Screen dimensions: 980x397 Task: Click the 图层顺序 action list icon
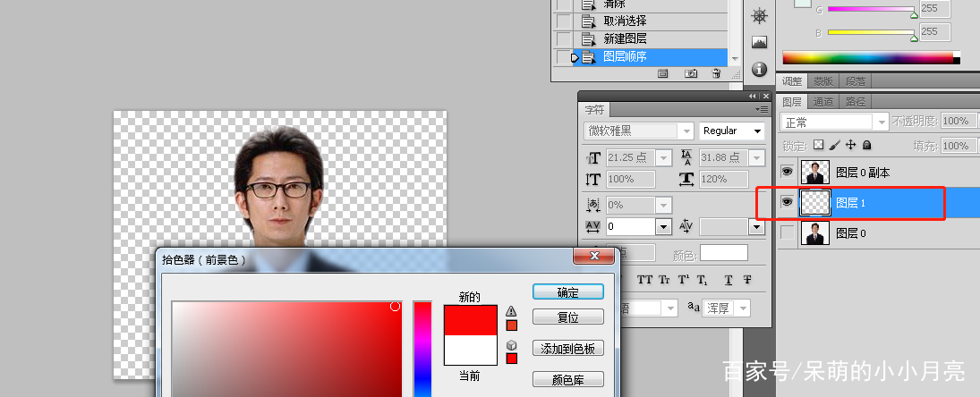tap(588, 57)
